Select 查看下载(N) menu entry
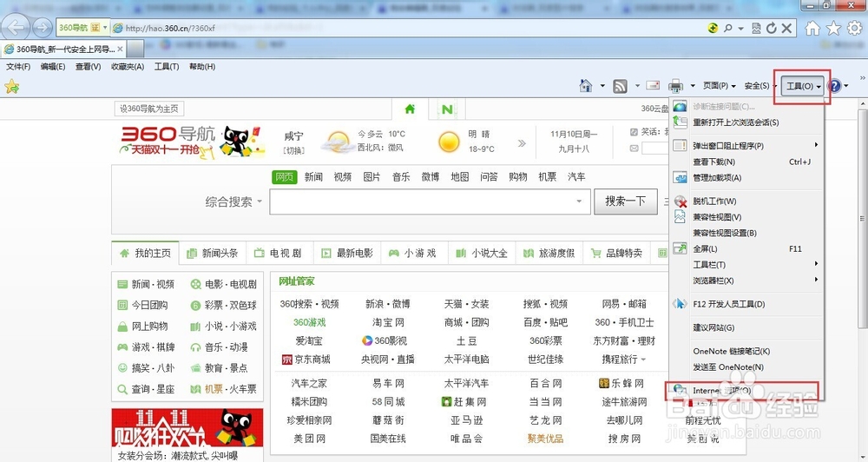The width and height of the screenshot is (868, 462). 746,162
